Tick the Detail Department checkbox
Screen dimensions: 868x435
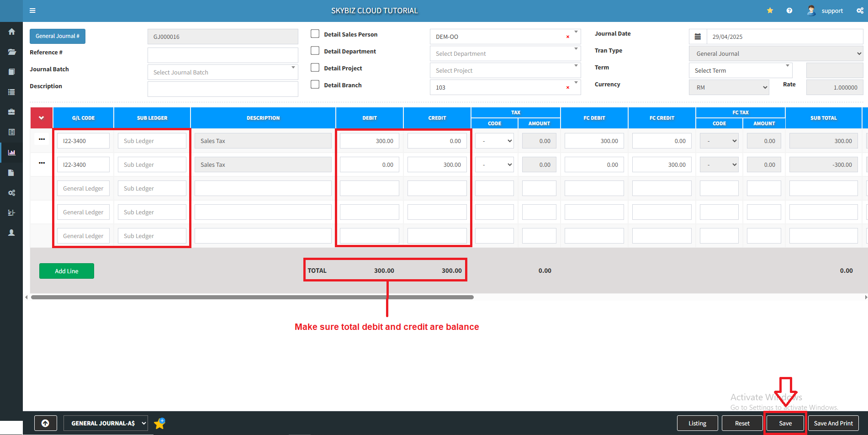315,51
